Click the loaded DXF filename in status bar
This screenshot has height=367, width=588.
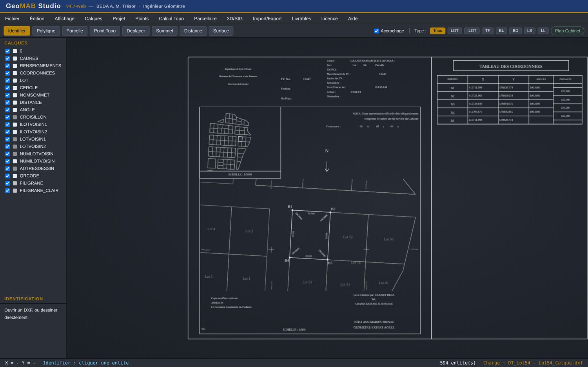pos(545,363)
